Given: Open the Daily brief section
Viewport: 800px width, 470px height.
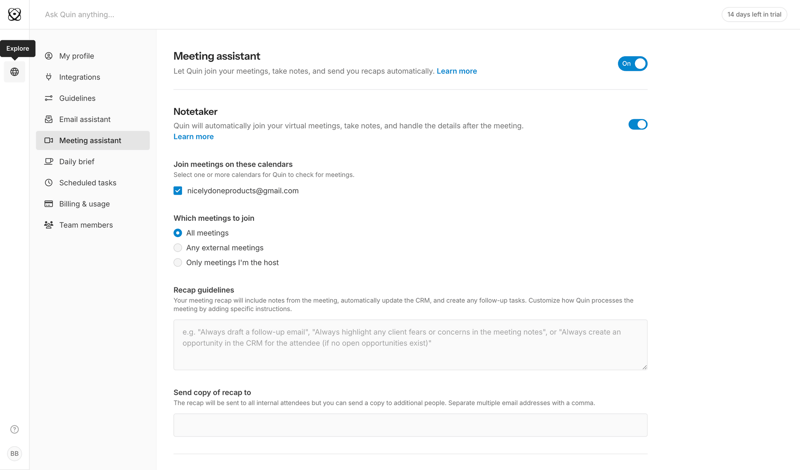Looking at the screenshot, I should pos(77,162).
